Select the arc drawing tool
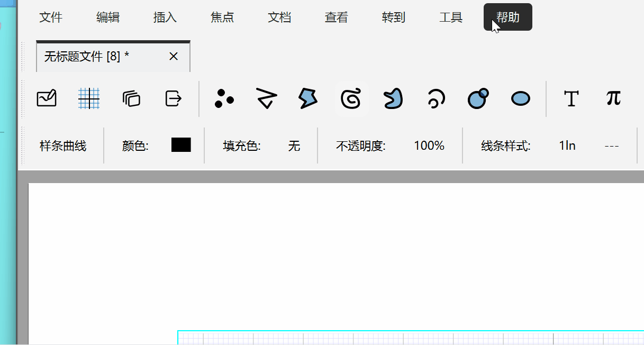Screen dimensions: 644x345 436,98
